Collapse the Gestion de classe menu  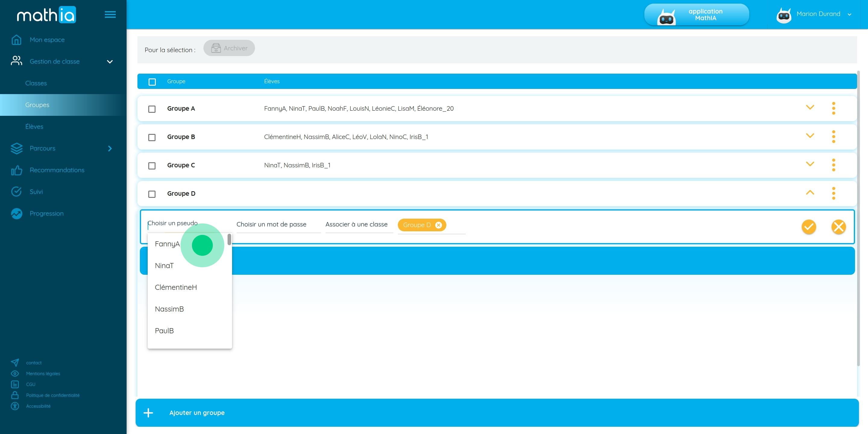click(110, 62)
